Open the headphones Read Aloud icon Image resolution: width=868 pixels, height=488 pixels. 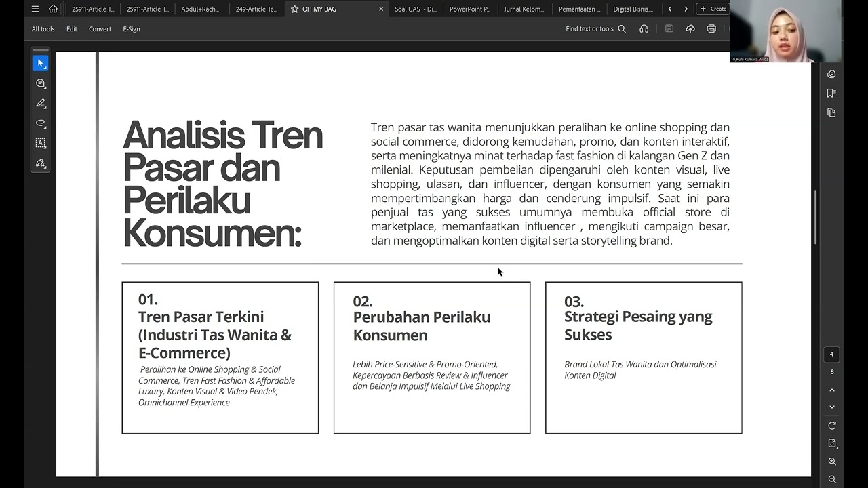click(644, 29)
